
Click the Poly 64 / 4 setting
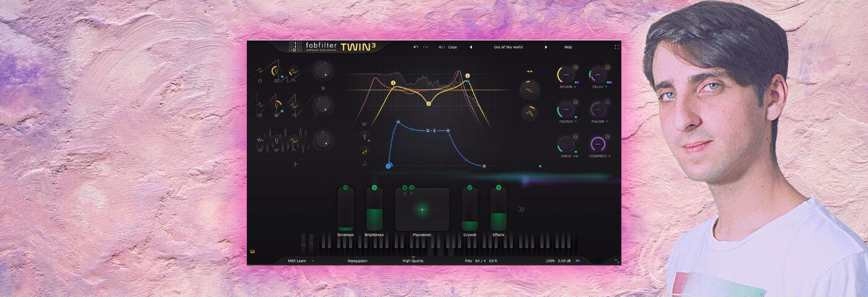point(476,261)
